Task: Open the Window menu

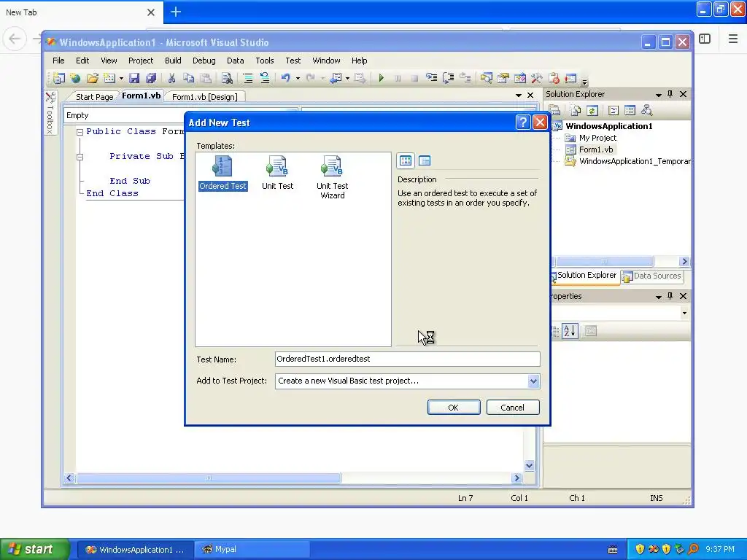Action: click(x=326, y=61)
